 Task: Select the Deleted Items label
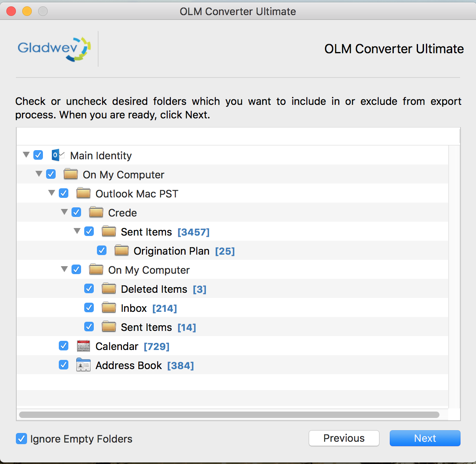(x=154, y=289)
